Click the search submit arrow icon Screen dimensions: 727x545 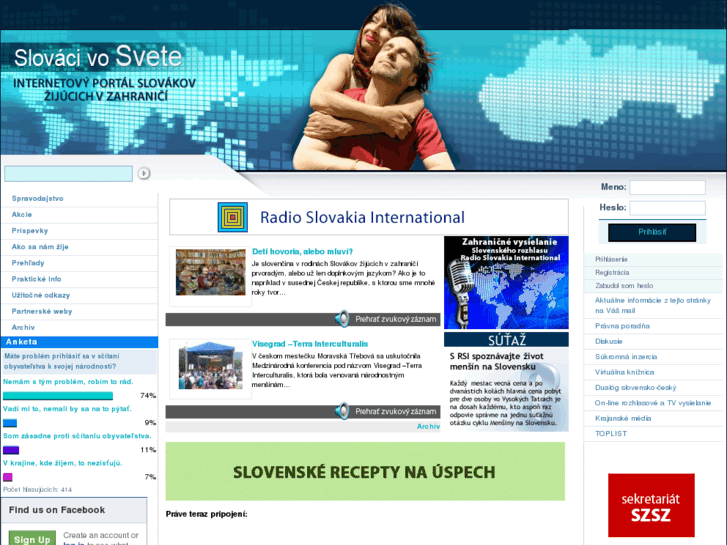144,173
